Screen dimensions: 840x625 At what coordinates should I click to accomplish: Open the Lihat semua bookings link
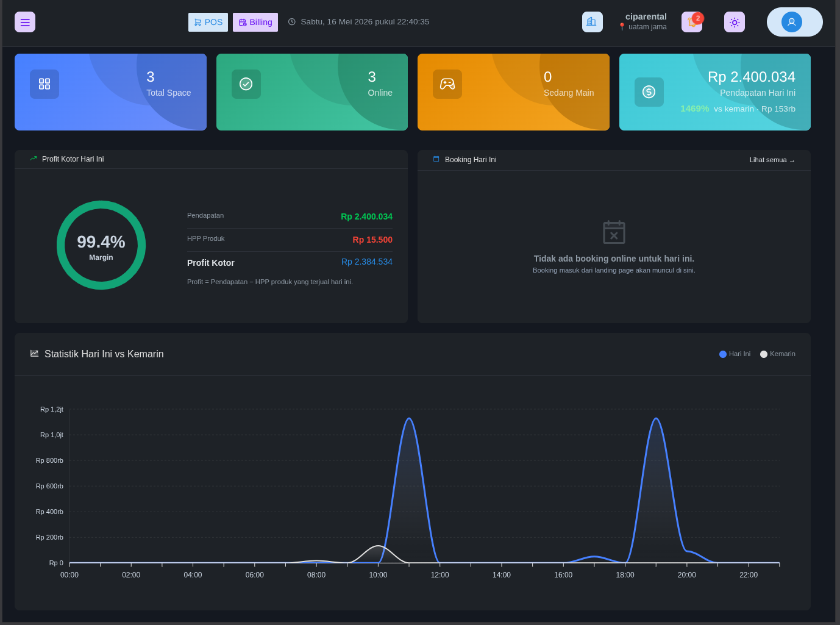[772, 160]
